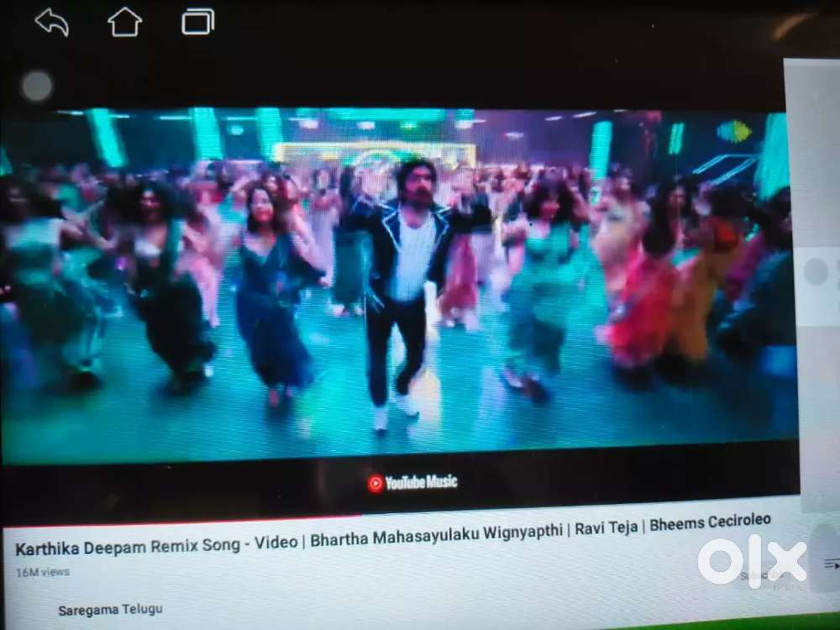Open the recent apps overview icon

[x=197, y=22]
